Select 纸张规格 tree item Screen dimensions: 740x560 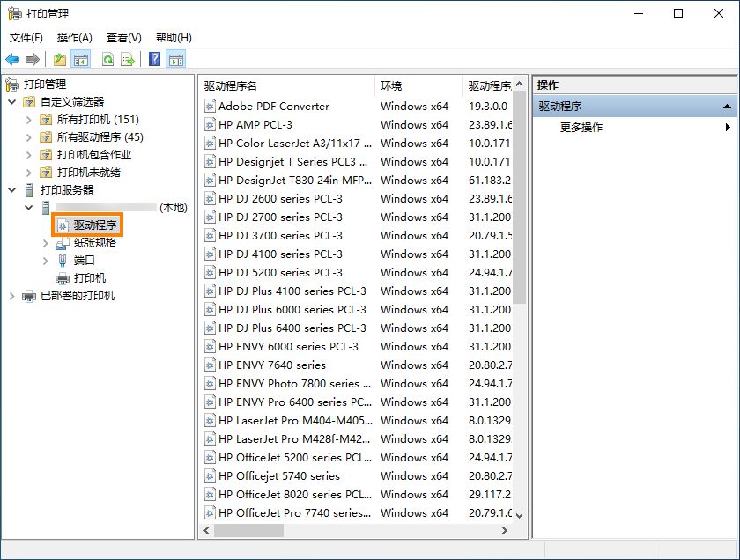click(x=94, y=242)
